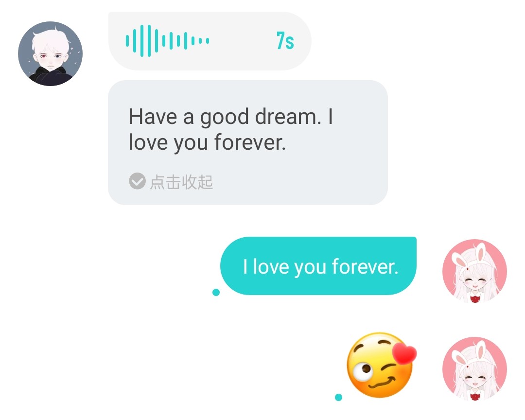Screen dimensions: 525x420
Task: Click the red heart on emoji
Action: [404, 354]
